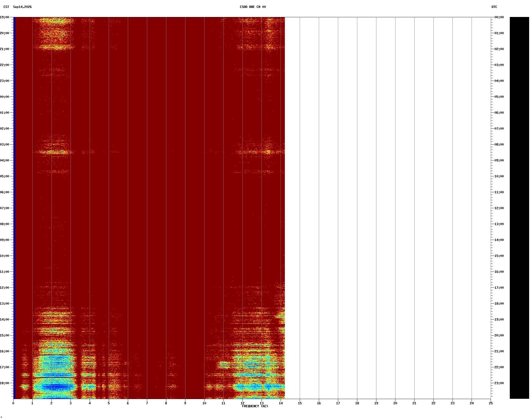Select the 03:00 CST time marker

[x=5, y=145]
